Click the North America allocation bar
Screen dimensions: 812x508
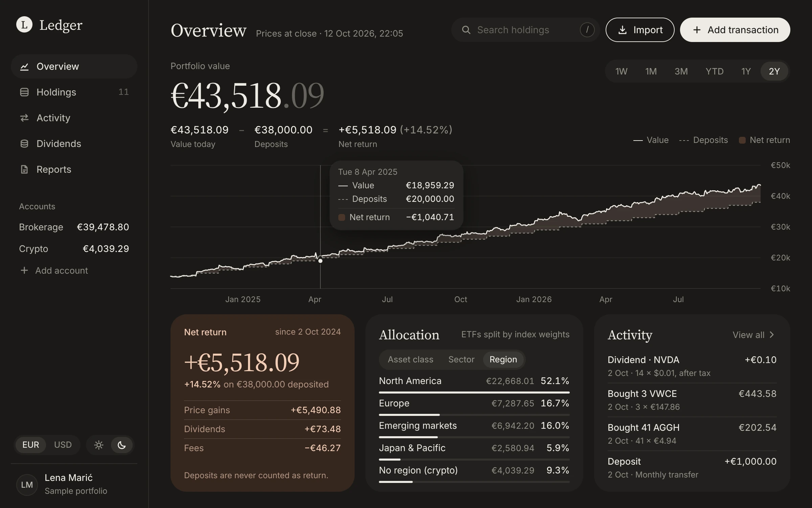click(x=474, y=392)
